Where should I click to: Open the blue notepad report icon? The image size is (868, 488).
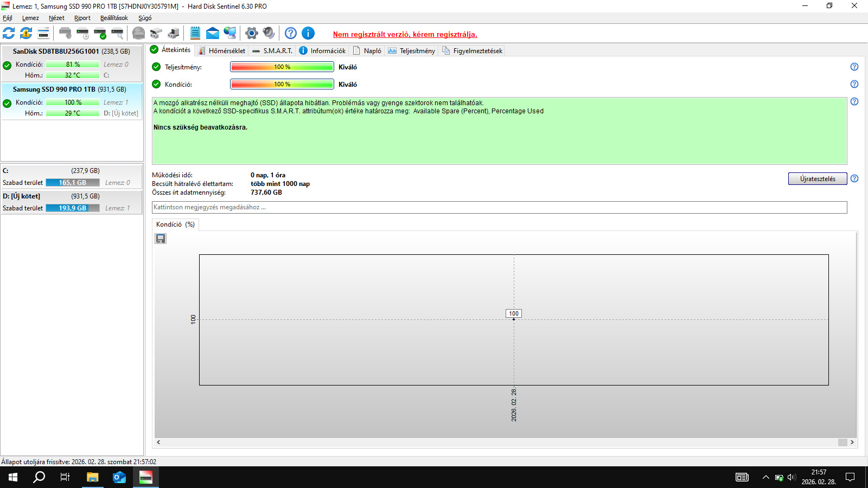(x=195, y=33)
